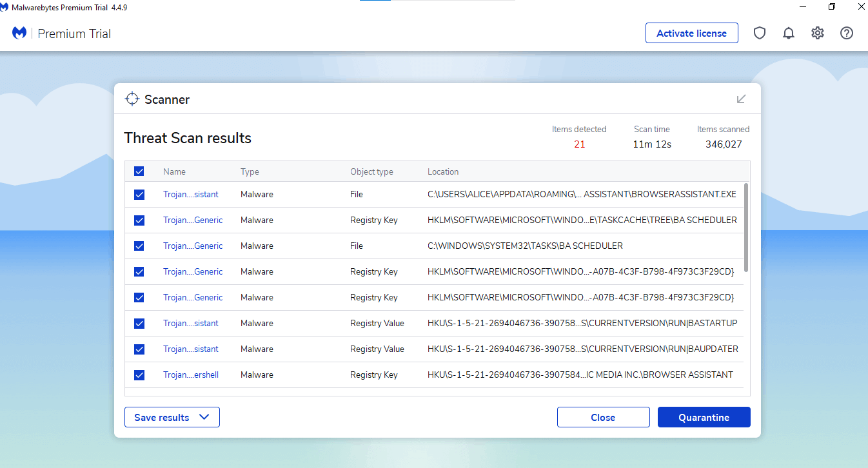The image size is (868, 468).
Task: Open the help question mark icon
Action: [847, 34]
